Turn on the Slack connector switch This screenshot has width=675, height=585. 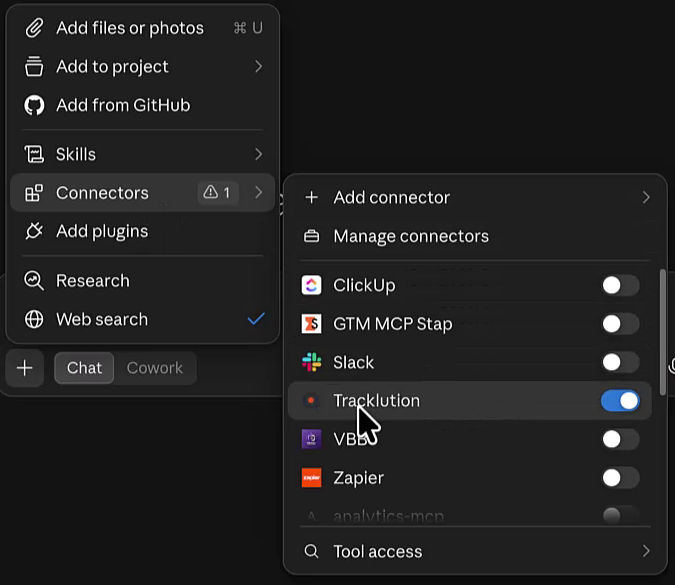point(620,362)
